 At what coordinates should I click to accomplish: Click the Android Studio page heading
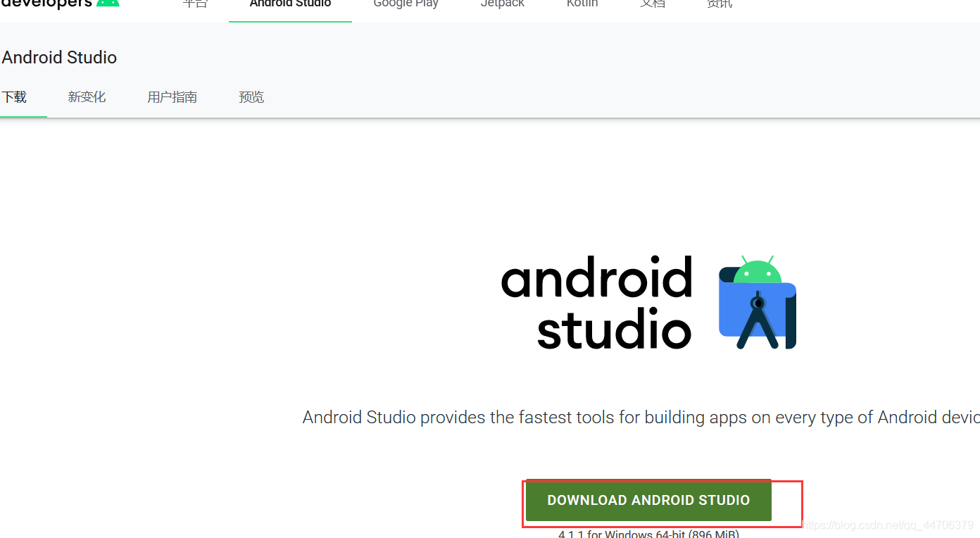pos(59,58)
